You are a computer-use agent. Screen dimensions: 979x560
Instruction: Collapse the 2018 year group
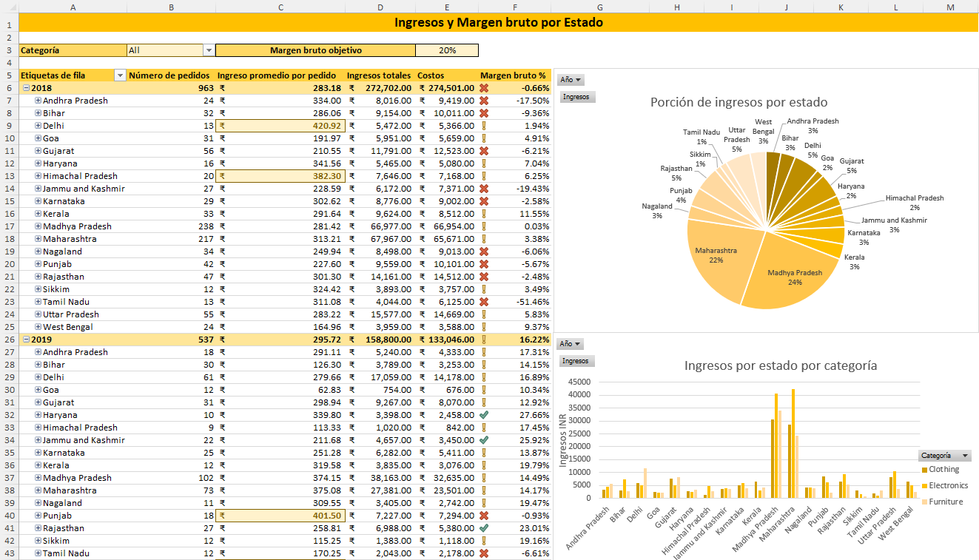pos(26,88)
